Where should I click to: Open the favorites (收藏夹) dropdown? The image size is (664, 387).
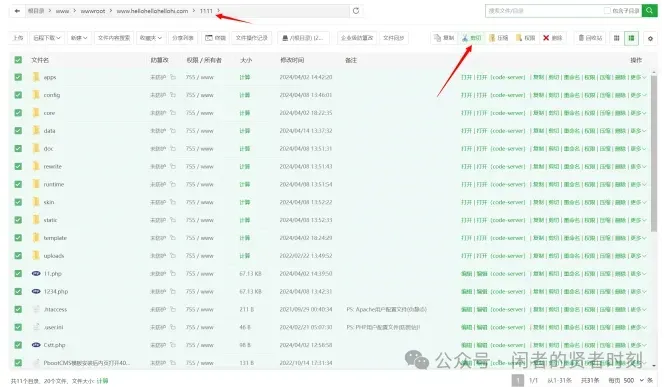[x=151, y=38]
